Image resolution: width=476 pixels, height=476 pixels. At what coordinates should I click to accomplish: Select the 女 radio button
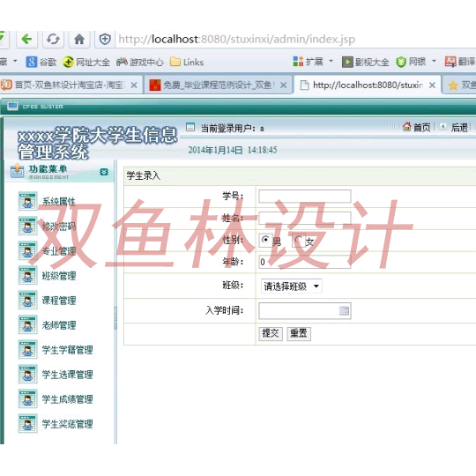[x=299, y=240]
